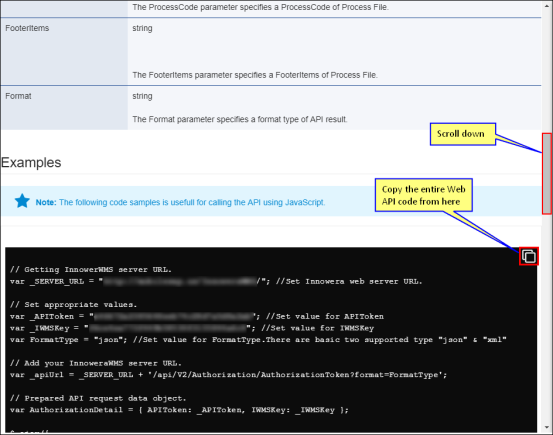Click the '// Prepared API request data object.' comment
Image resolution: width=553 pixels, height=435 pixels.
[x=98, y=398]
